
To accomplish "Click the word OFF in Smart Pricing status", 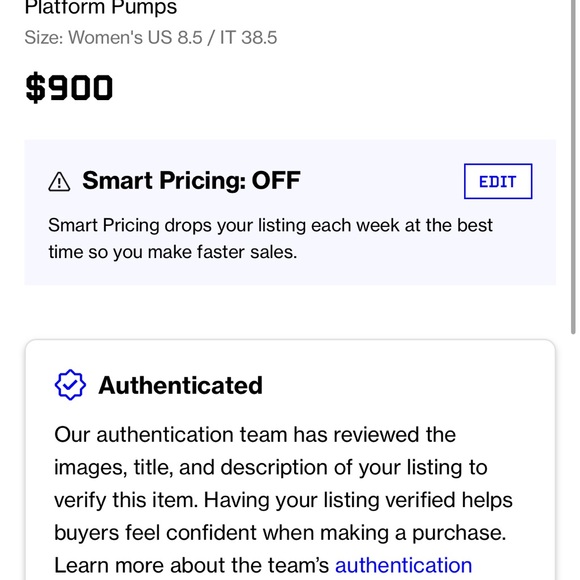I will coord(276,181).
